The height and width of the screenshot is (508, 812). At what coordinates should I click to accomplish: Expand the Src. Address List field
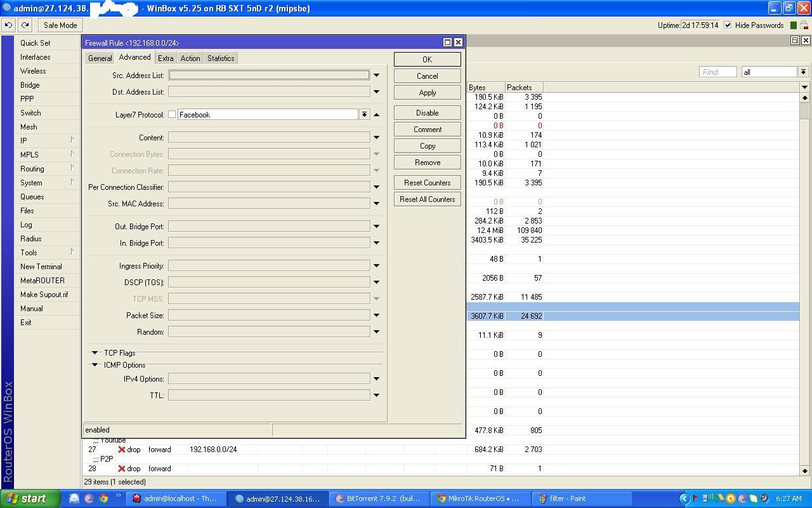point(376,76)
